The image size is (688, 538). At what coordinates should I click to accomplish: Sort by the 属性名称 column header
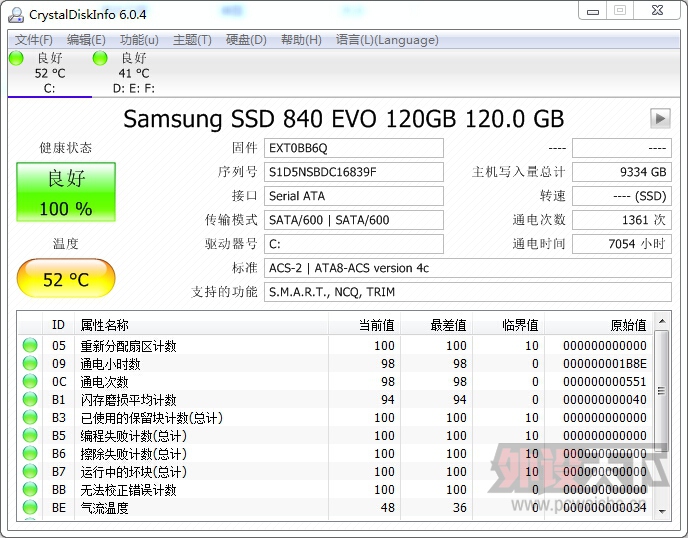(201, 325)
